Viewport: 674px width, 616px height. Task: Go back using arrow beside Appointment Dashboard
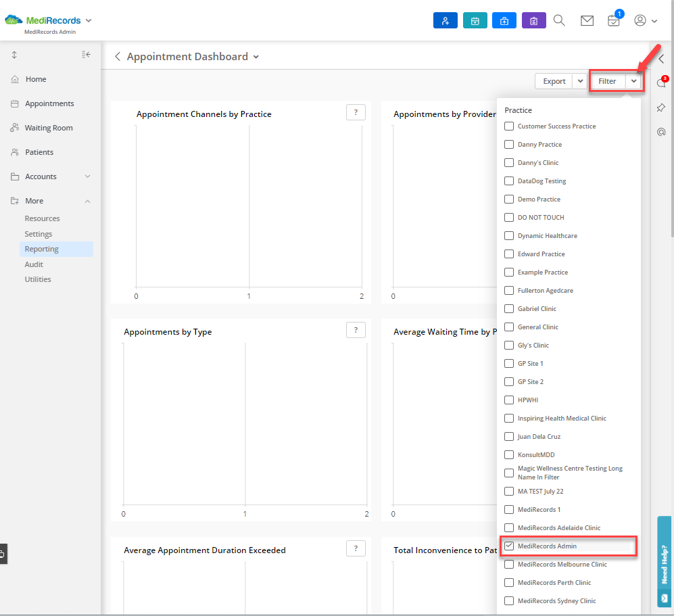[118, 57]
